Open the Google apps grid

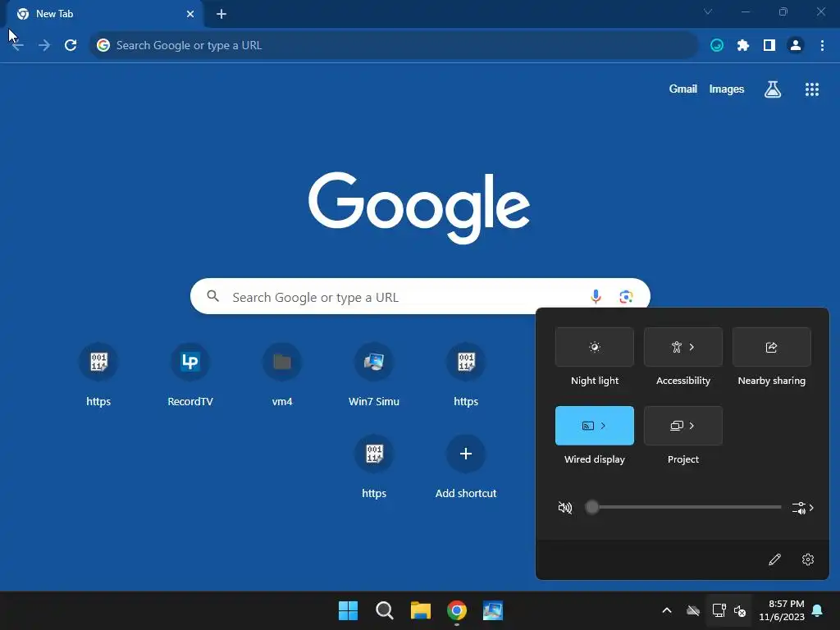[x=812, y=89]
